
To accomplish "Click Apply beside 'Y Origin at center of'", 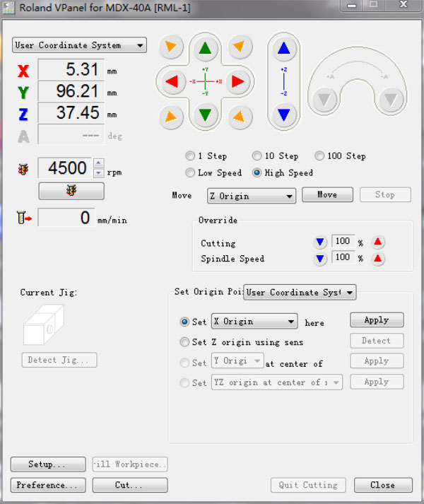I will [377, 361].
